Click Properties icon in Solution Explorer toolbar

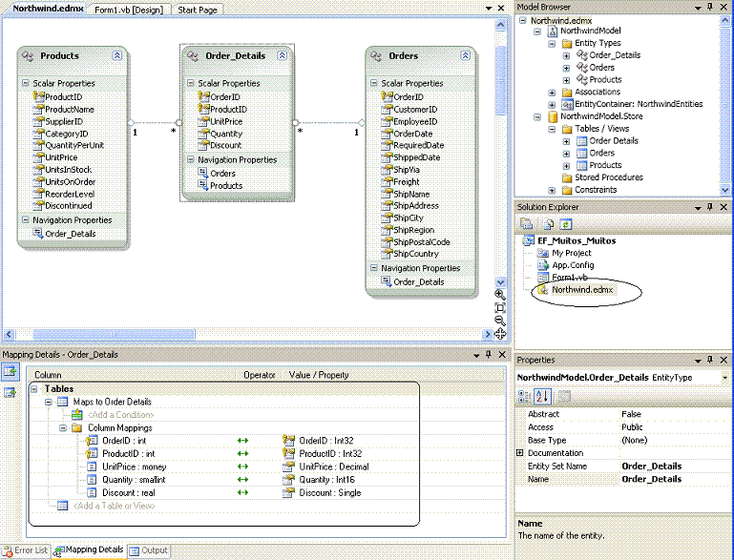pos(526,224)
